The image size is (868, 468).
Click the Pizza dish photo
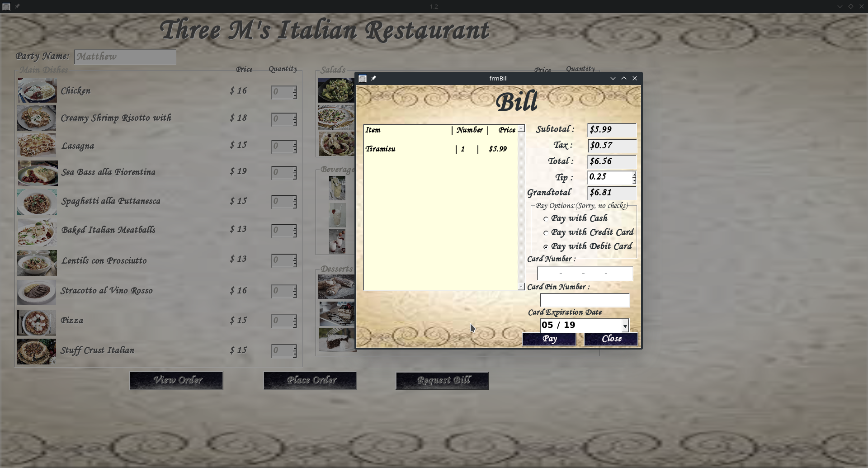point(37,322)
